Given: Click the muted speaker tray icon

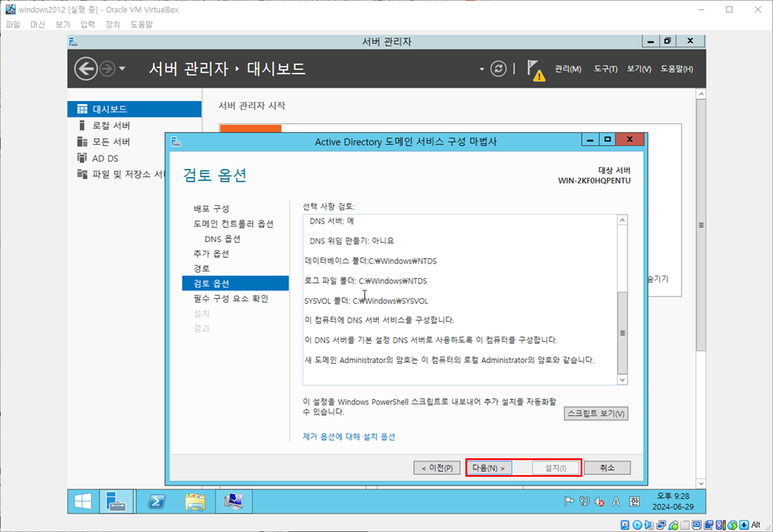Looking at the screenshot, I should point(599,502).
